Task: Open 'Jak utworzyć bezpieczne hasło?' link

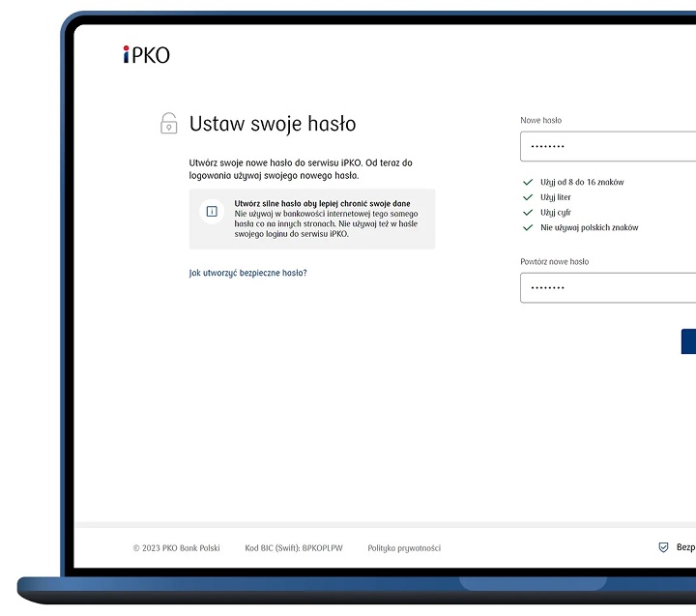Action: click(x=247, y=273)
